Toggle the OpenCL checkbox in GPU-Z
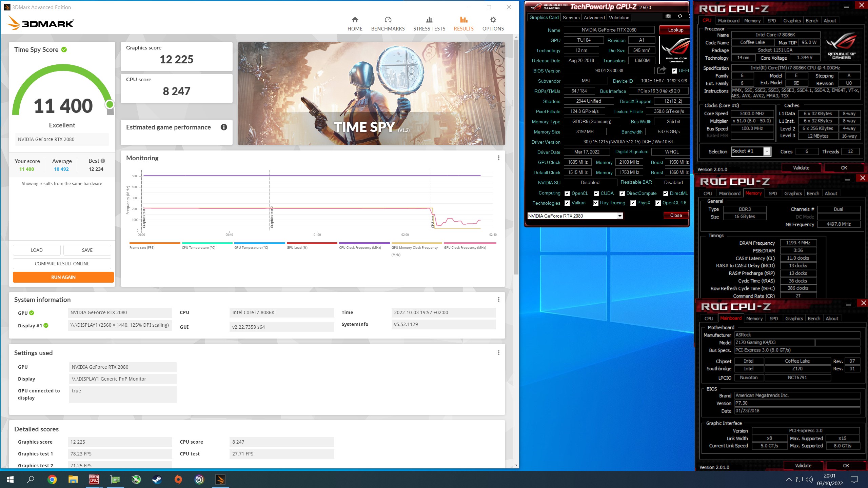868x488 pixels. click(567, 194)
